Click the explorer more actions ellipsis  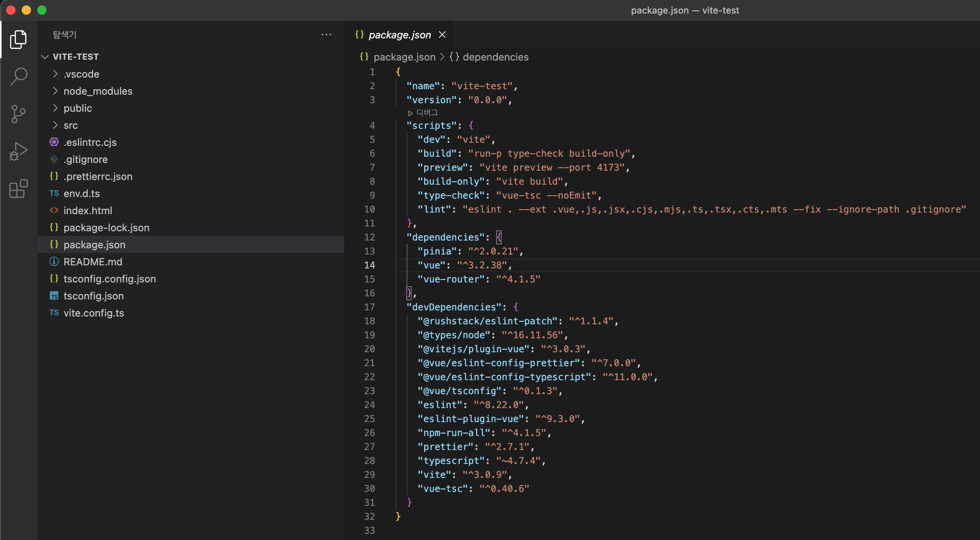[326, 35]
